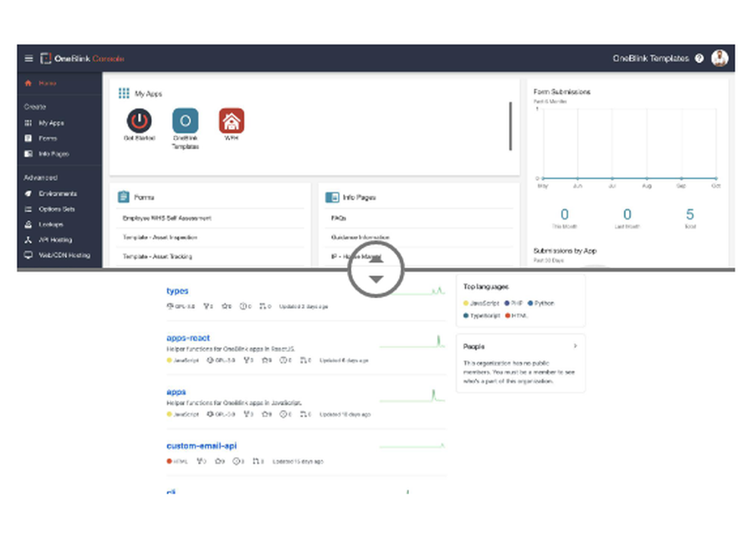Click the star icon on apps row
This screenshot has height=541, width=756.
tap(265, 414)
